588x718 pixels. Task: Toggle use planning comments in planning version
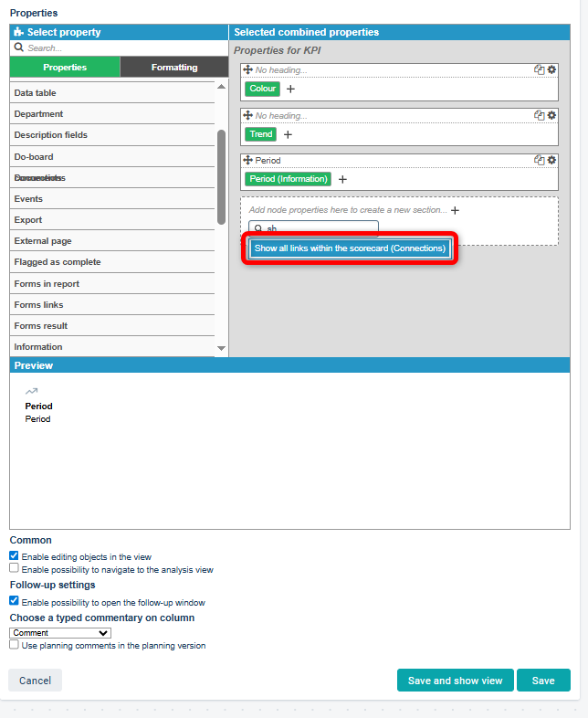click(14, 645)
